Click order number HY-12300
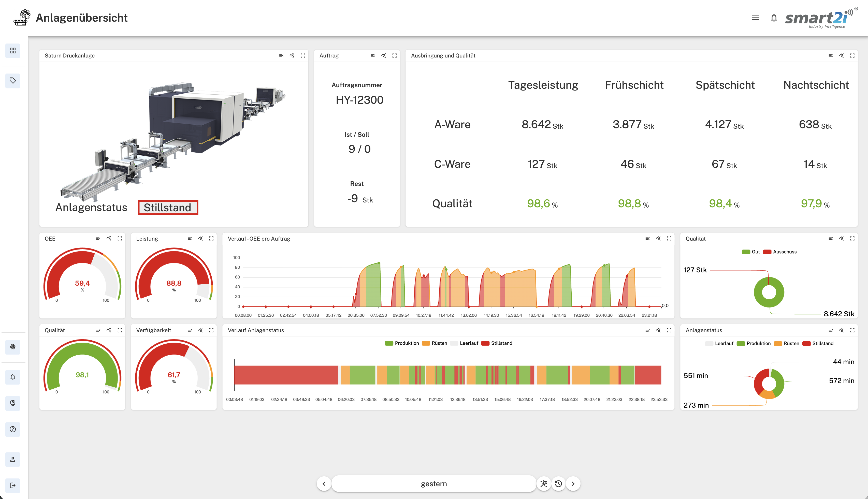868x499 pixels. click(x=359, y=100)
